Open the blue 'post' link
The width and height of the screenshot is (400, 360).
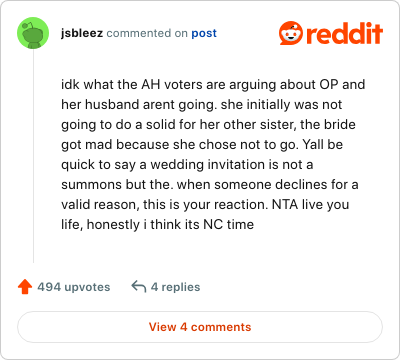click(204, 33)
